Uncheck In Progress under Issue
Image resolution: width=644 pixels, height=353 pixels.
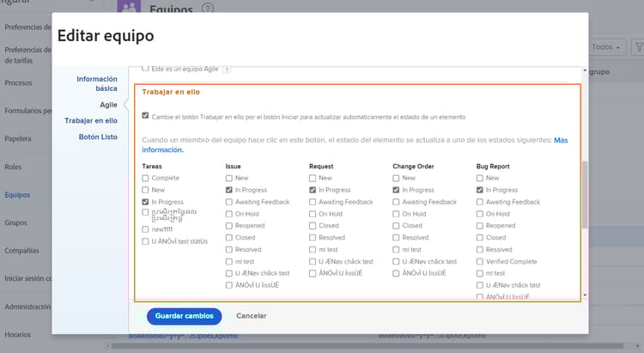click(x=229, y=190)
